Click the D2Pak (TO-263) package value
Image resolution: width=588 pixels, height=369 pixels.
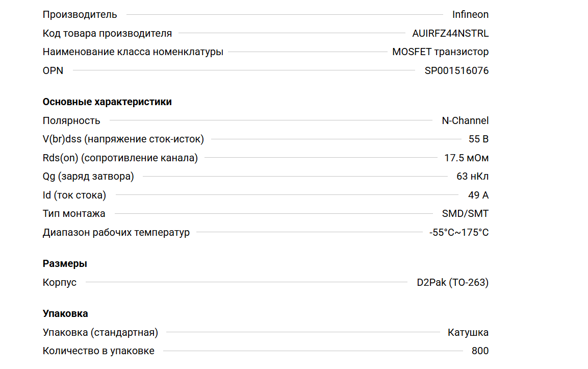pyautogui.click(x=452, y=283)
